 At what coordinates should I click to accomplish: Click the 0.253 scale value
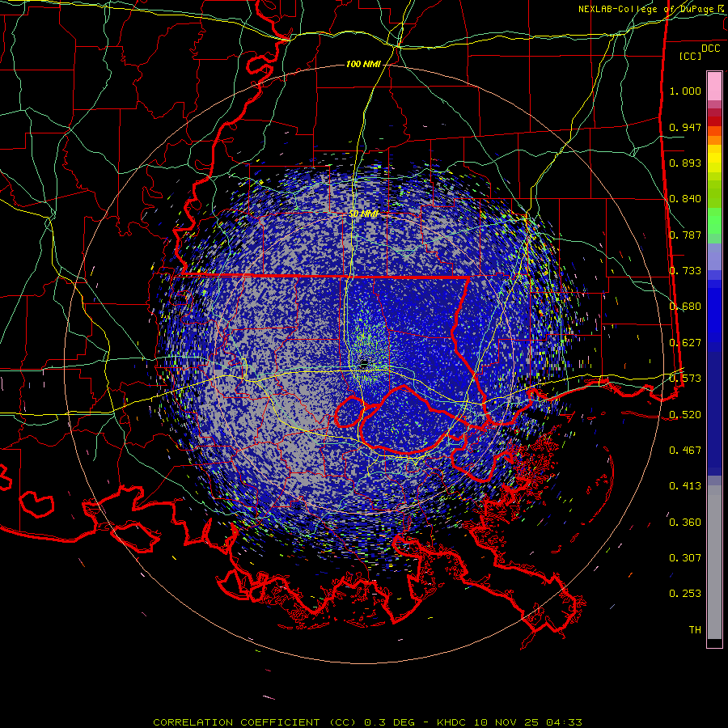(685, 594)
